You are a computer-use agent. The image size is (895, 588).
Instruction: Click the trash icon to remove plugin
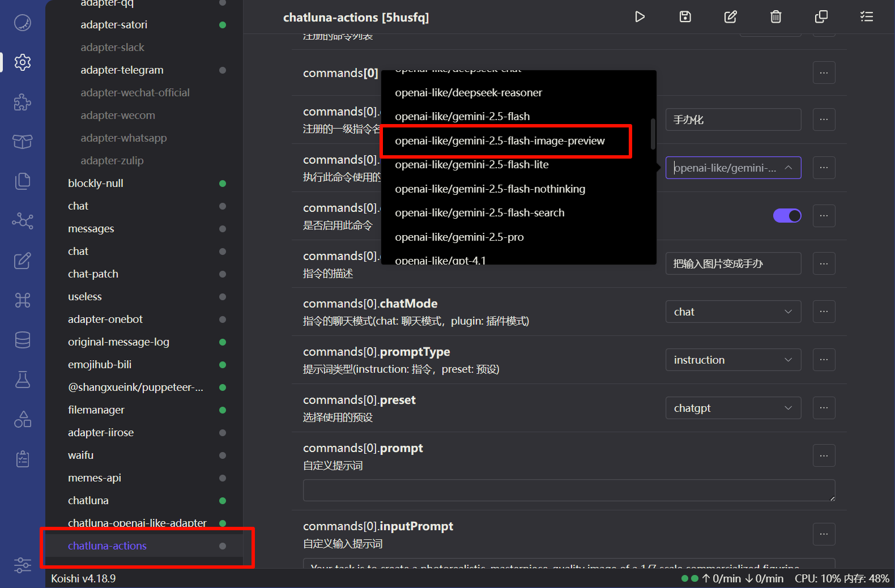tap(775, 17)
